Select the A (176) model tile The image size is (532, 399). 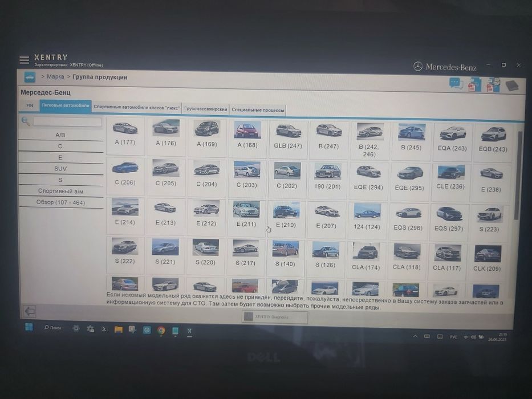[166, 136]
